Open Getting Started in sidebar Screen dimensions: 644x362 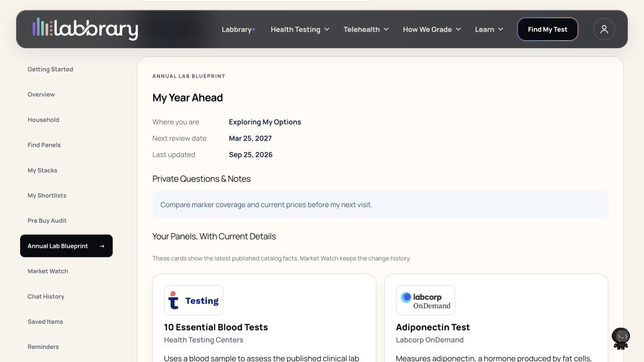[x=50, y=69]
